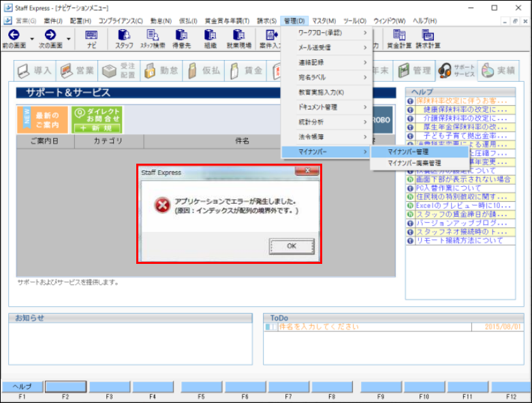Screen dimensions: 532x403
Task: Click the 最新のご案内 orange button
Action: [42, 120]
